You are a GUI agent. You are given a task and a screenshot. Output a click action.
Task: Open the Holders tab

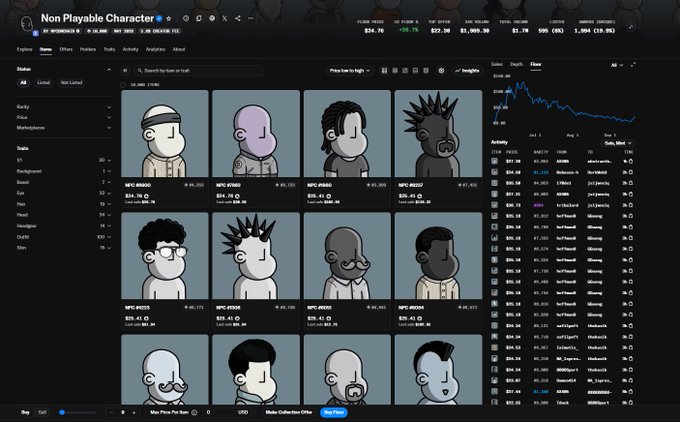click(88, 49)
